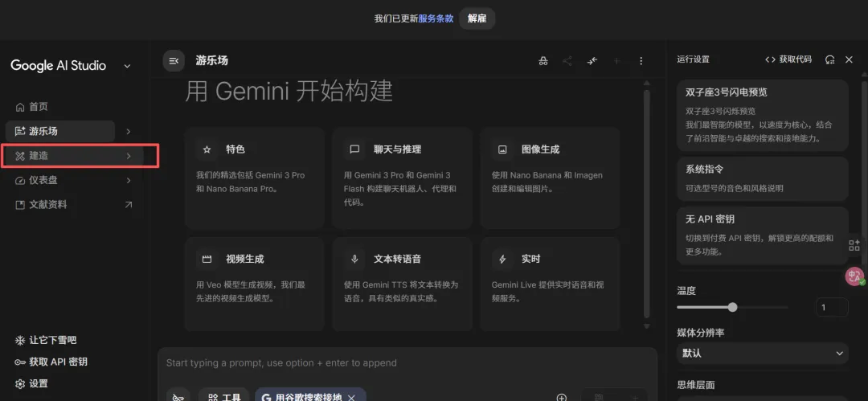The height and width of the screenshot is (401, 868).
Task: Click the 工具 tools button
Action: pyautogui.click(x=224, y=396)
